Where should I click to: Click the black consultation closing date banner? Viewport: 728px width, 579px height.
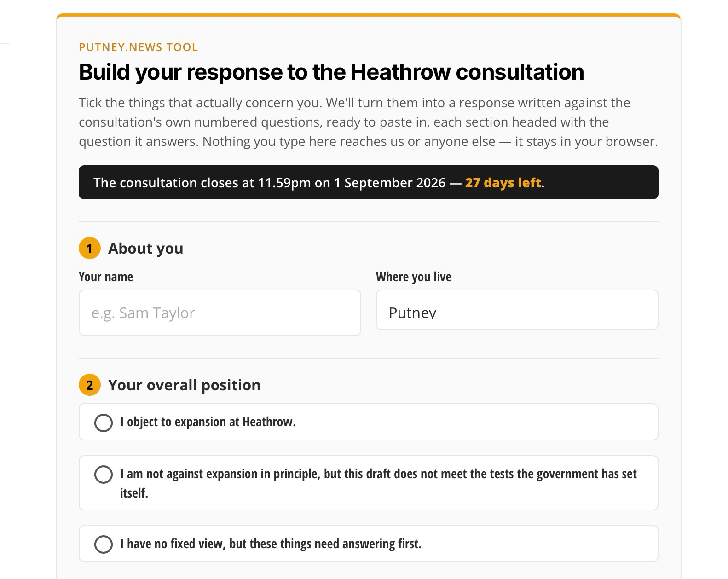pyautogui.click(x=369, y=182)
